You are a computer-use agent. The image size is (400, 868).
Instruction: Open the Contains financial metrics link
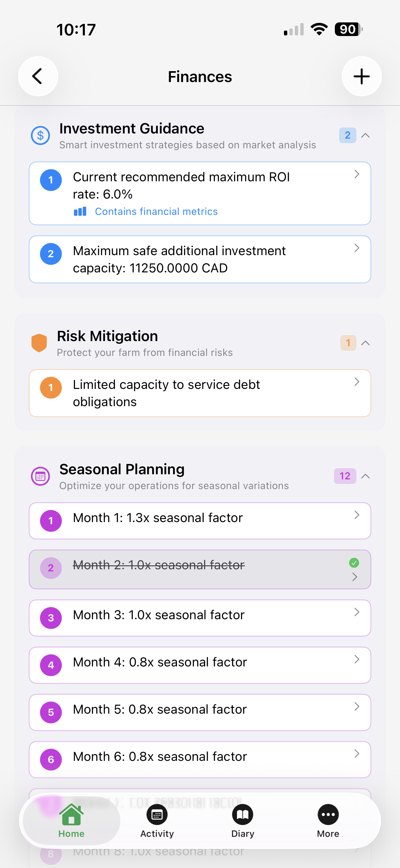[156, 211]
